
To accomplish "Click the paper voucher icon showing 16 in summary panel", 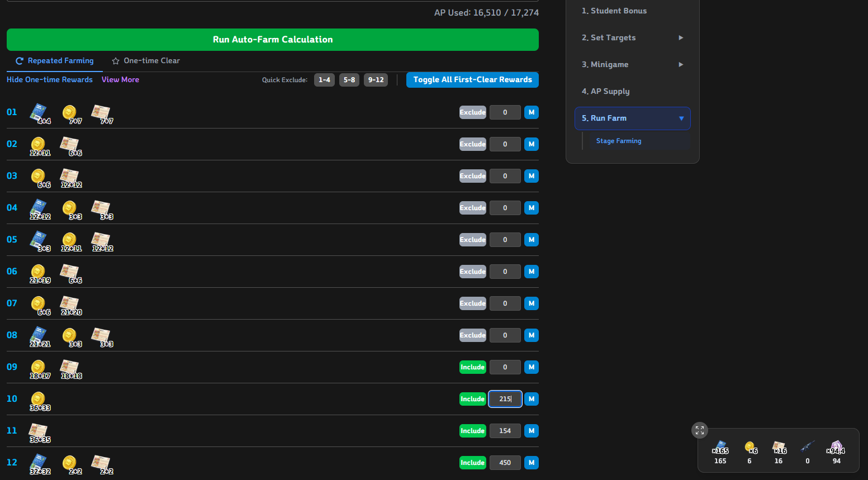I will coord(779,446).
